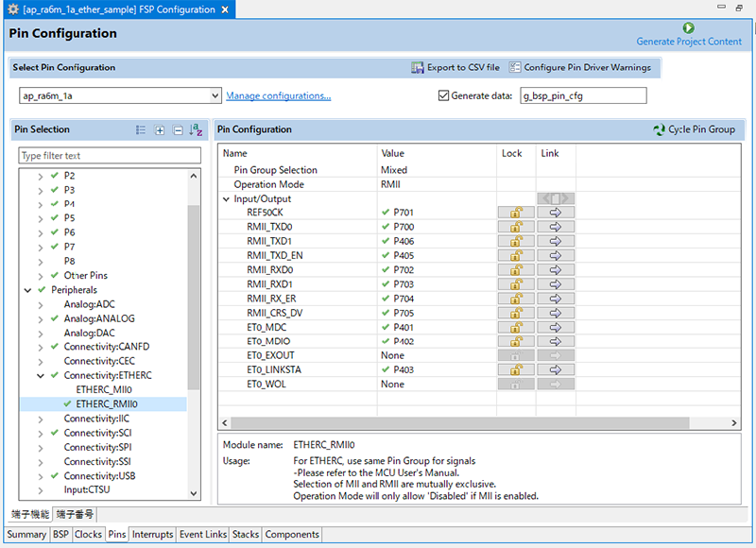The image size is (756, 548).
Task: Switch to the BSP tab
Action: [60, 535]
